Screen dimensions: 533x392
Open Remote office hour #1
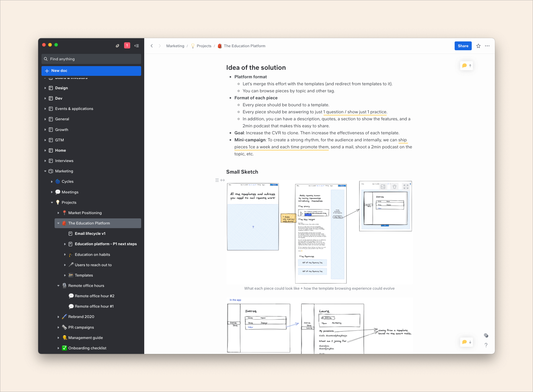[94, 306]
